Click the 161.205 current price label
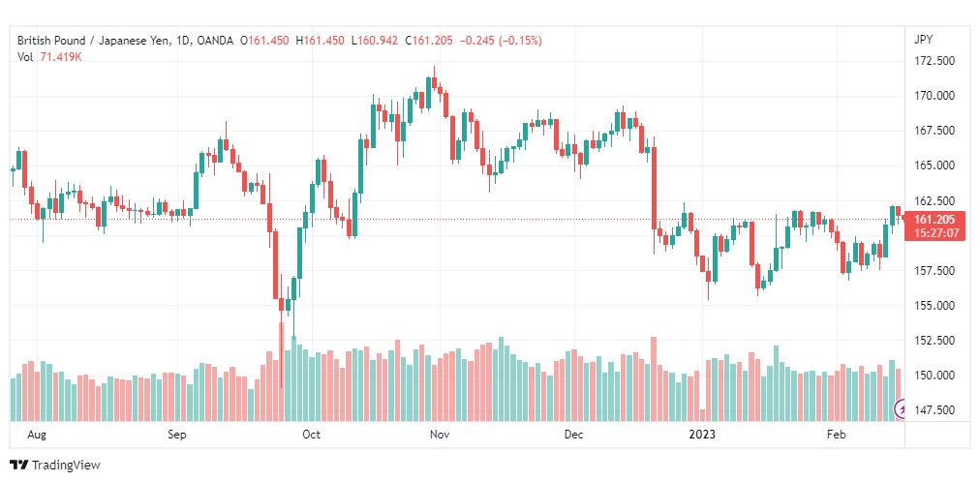This screenshot has height=482, width=980. click(934, 220)
